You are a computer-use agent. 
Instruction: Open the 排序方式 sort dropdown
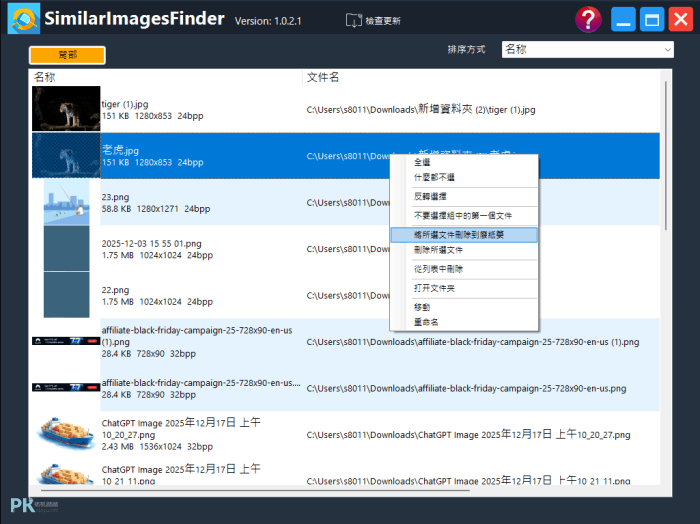pos(588,49)
